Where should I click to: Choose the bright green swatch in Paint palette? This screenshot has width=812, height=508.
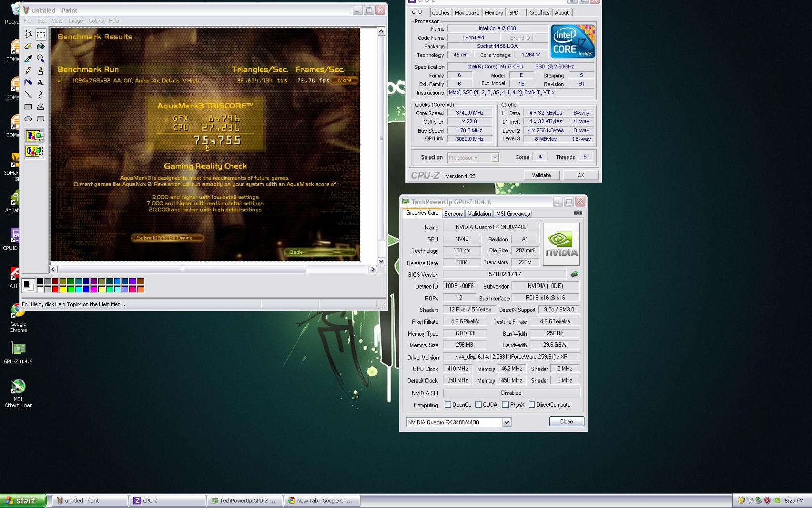71,289
